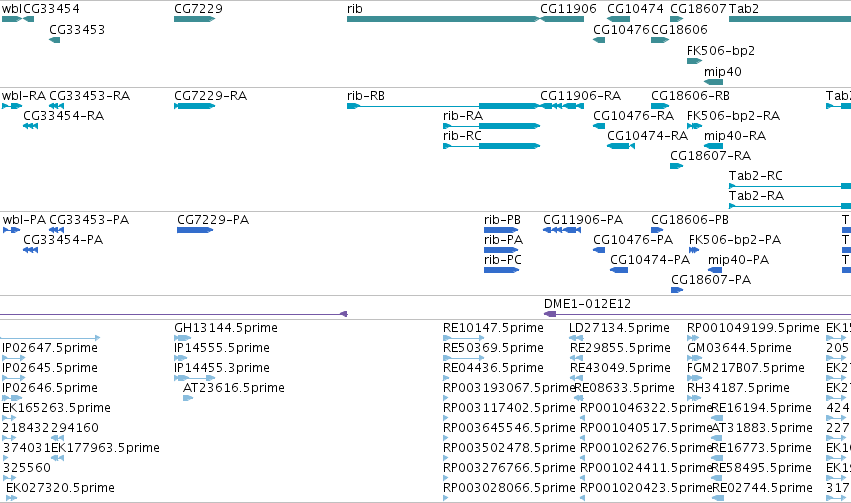The width and height of the screenshot is (851, 503).
Task: Click the rib-PB protein bar
Action: (x=501, y=230)
